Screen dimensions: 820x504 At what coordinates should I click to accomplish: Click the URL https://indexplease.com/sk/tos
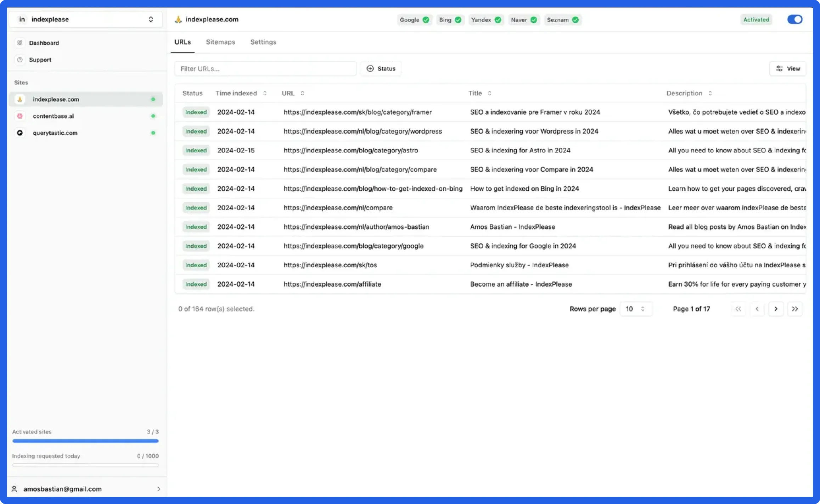click(x=330, y=265)
